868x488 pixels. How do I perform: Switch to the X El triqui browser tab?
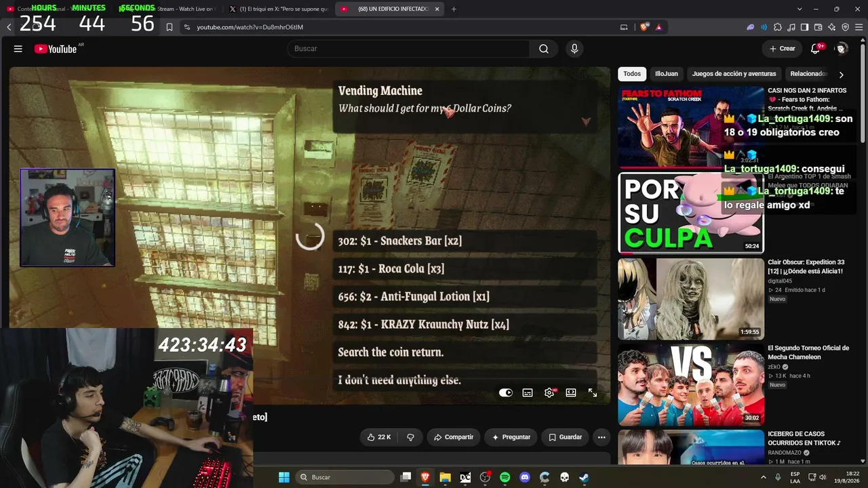click(x=279, y=9)
